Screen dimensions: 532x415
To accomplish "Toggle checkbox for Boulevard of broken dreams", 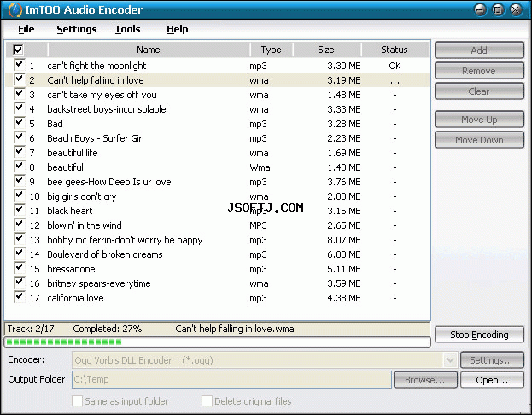I will pos(20,254).
